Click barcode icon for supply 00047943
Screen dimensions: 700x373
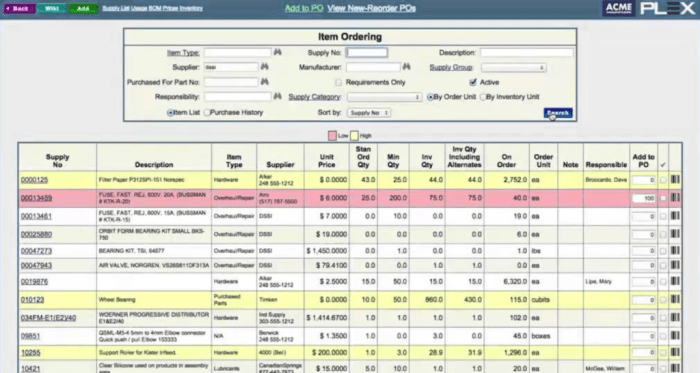pos(675,265)
